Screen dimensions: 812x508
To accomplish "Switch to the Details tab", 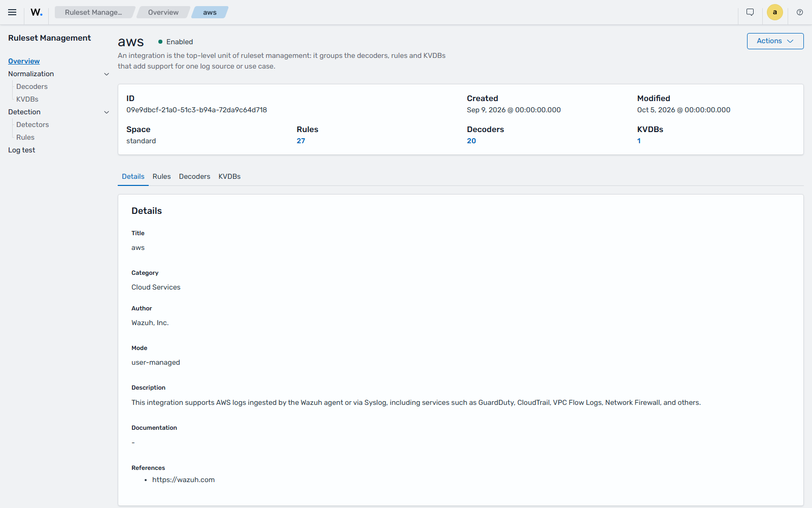I will coord(133,176).
